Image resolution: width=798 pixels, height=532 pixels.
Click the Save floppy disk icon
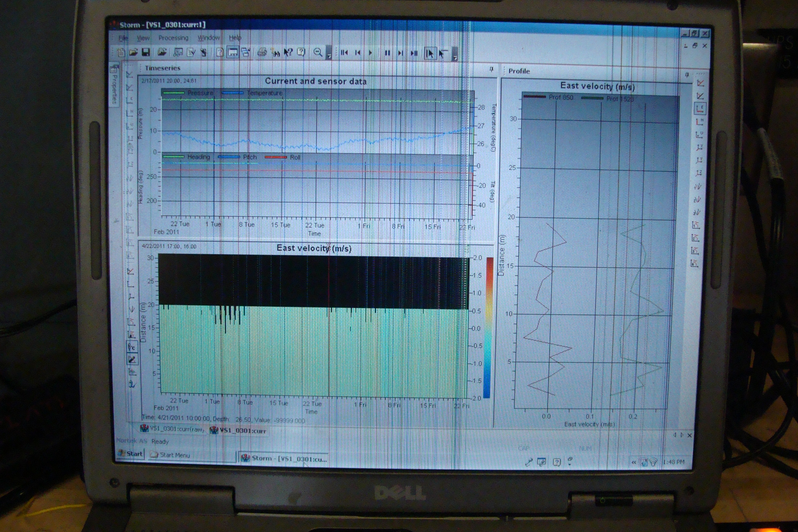145,52
